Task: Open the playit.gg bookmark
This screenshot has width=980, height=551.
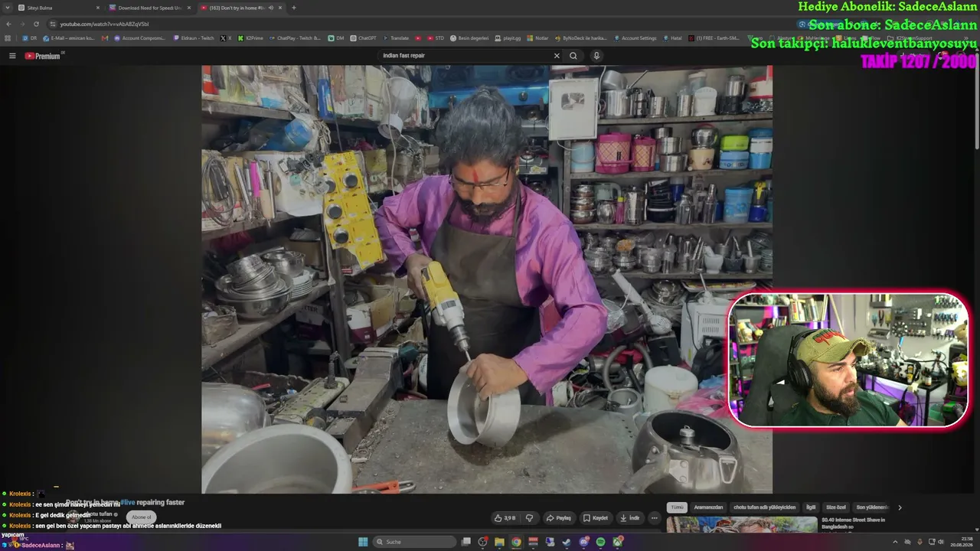Action: (509, 37)
